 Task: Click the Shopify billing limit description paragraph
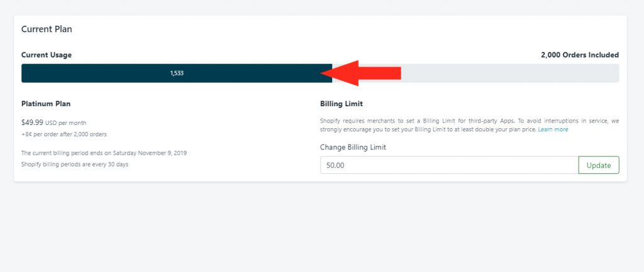(x=469, y=124)
